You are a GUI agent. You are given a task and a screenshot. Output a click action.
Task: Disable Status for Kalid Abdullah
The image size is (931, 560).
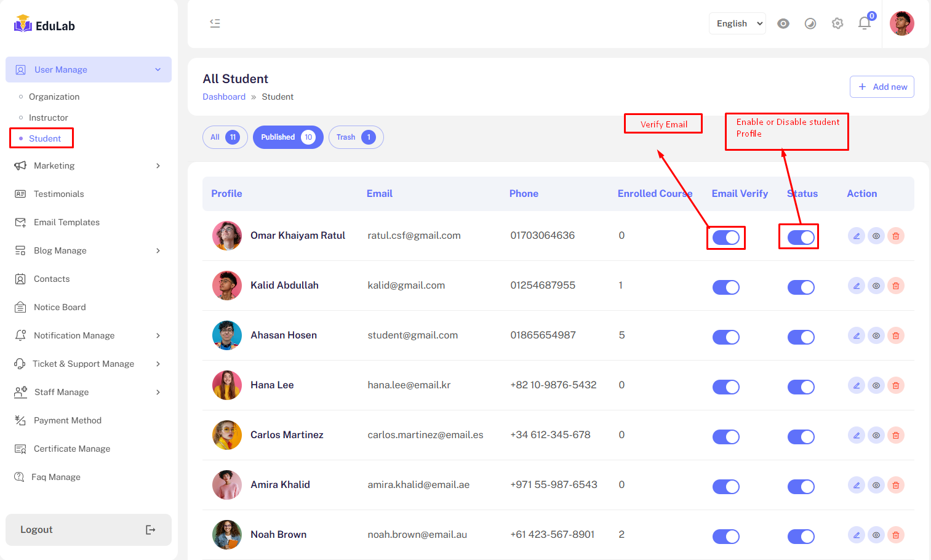coord(801,287)
